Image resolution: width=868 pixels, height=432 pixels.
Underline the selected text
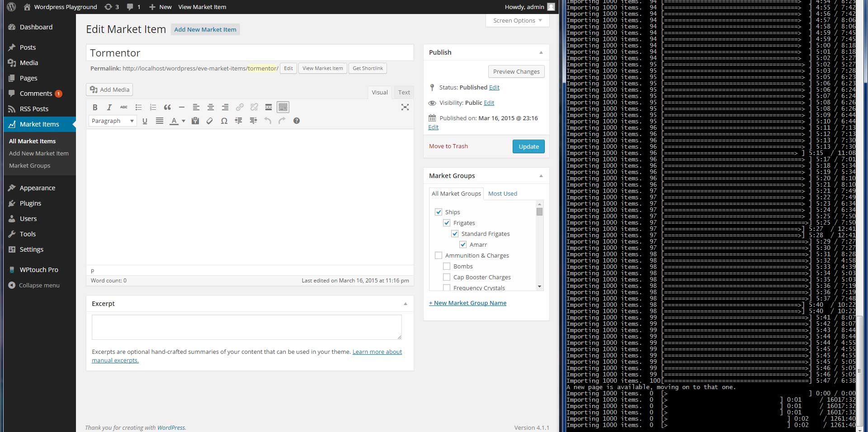pyautogui.click(x=145, y=121)
